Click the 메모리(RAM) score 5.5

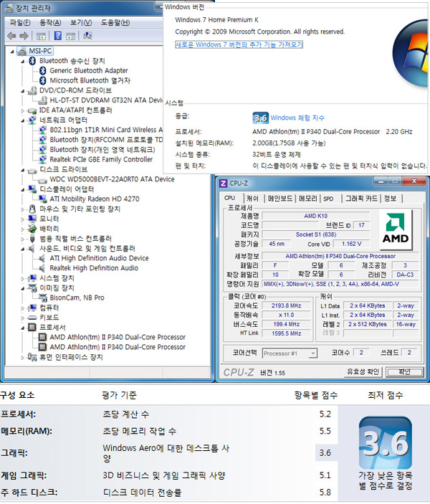pyautogui.click(x=325, y=431)
